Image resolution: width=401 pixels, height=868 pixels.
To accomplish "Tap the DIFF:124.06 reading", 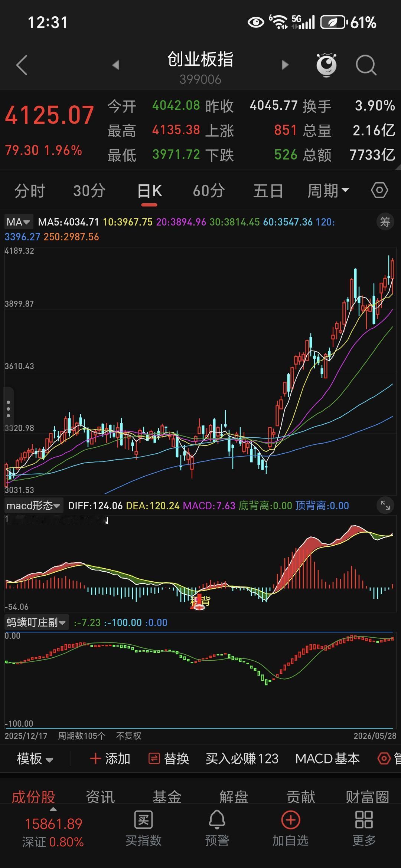I will tap(95, 506).
